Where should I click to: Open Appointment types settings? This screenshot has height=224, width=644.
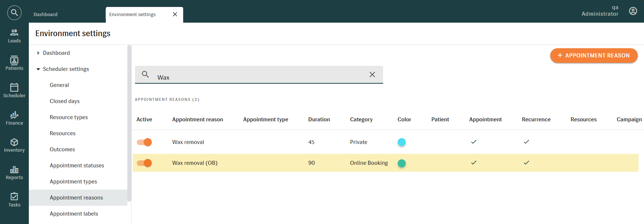tap(73, 182)
